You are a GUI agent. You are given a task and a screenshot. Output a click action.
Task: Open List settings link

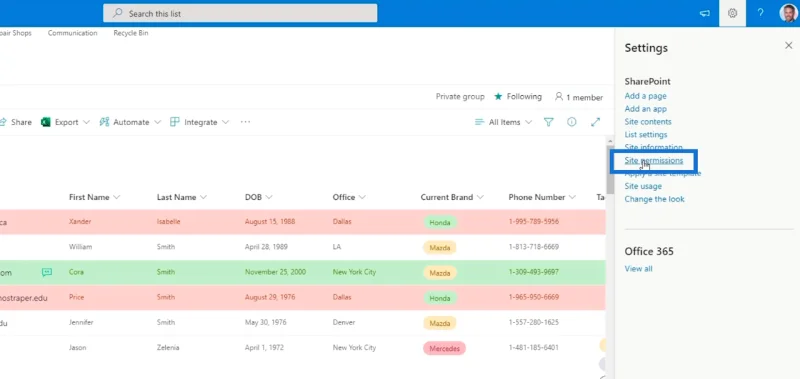click(x=646, y=135)
